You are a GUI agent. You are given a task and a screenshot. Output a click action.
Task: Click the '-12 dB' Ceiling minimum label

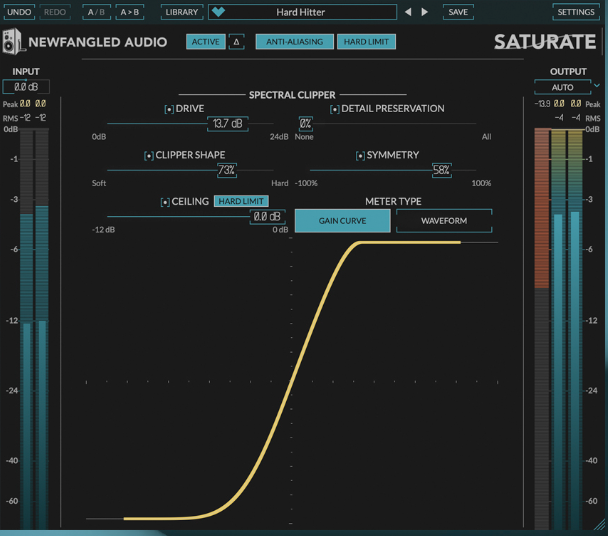coord(104,230)
